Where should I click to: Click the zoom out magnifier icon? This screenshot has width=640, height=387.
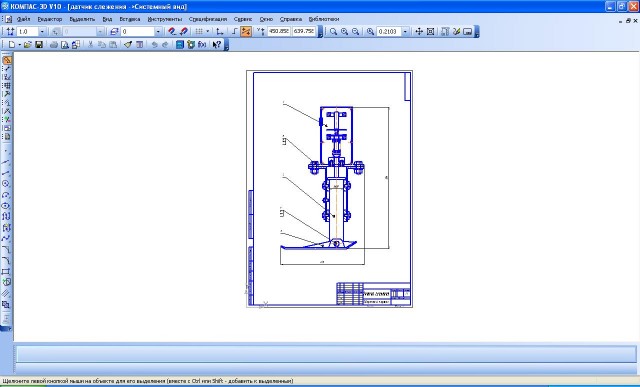356,31
